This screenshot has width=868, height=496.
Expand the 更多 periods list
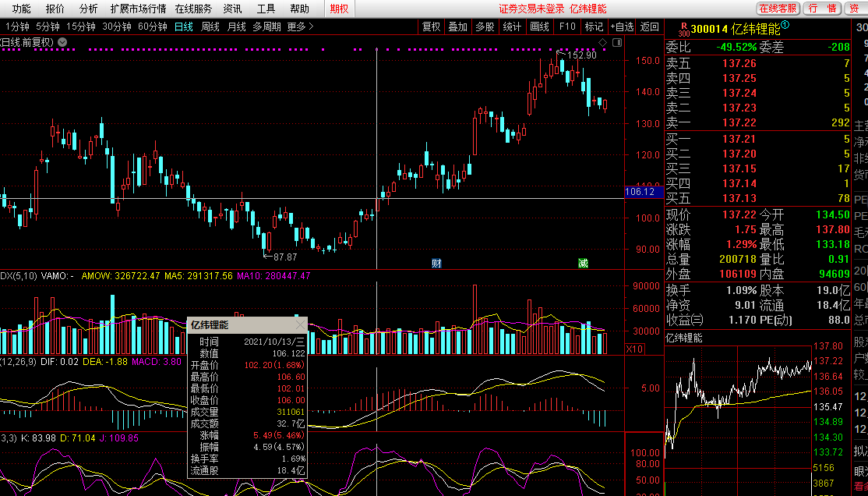(300, 27)
